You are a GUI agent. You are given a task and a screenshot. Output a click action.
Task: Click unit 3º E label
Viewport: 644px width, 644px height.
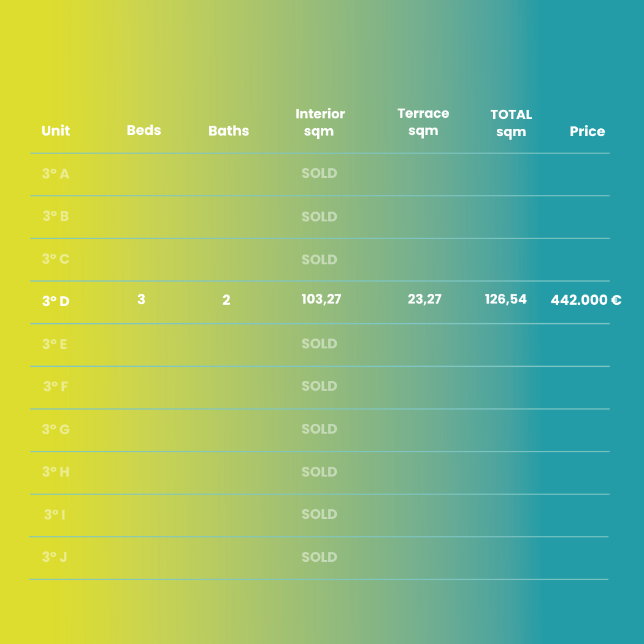55,344
